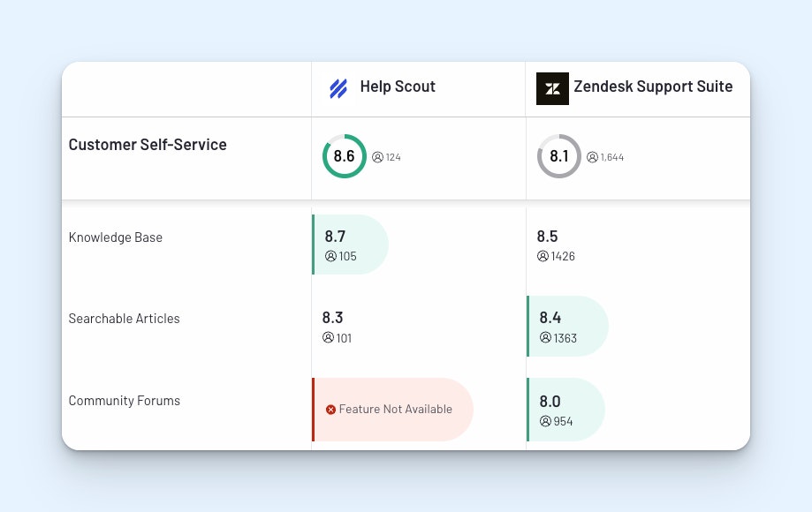Select the Searchable Articles row label
This screenshot has height=512, width=812.
point(124,319)
